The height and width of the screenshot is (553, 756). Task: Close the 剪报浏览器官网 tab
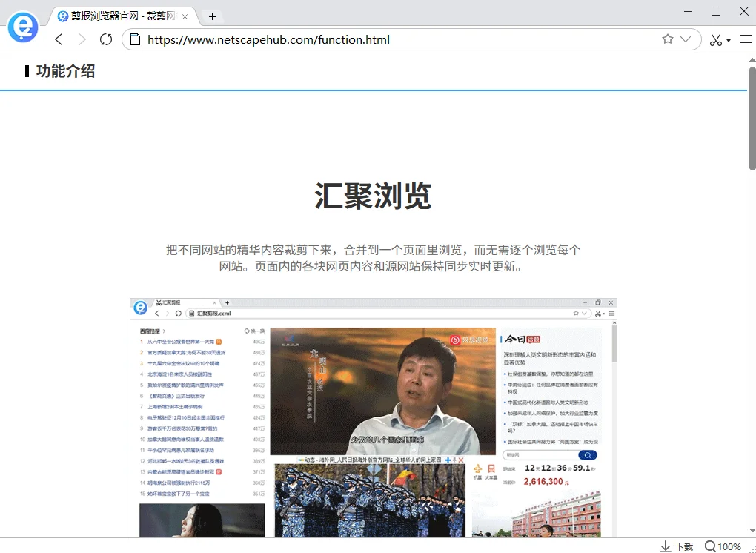[185, 17]
